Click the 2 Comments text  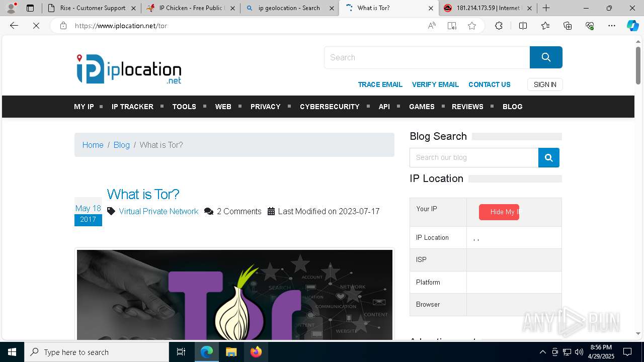coord(239,212)
